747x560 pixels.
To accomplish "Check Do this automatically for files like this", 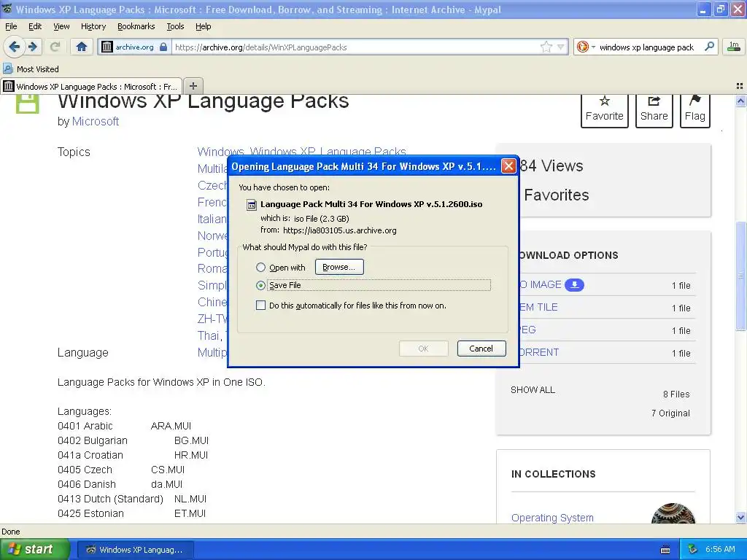I will click(x=260, y=306).
